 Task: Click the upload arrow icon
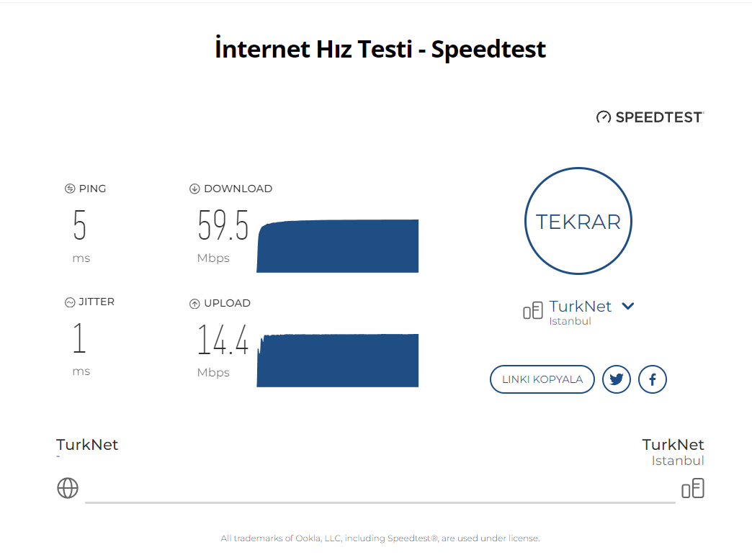click(194, 304)
